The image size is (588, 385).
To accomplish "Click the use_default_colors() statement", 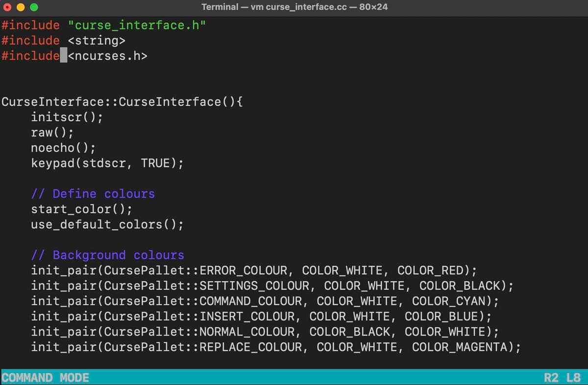I will point(107,224).
